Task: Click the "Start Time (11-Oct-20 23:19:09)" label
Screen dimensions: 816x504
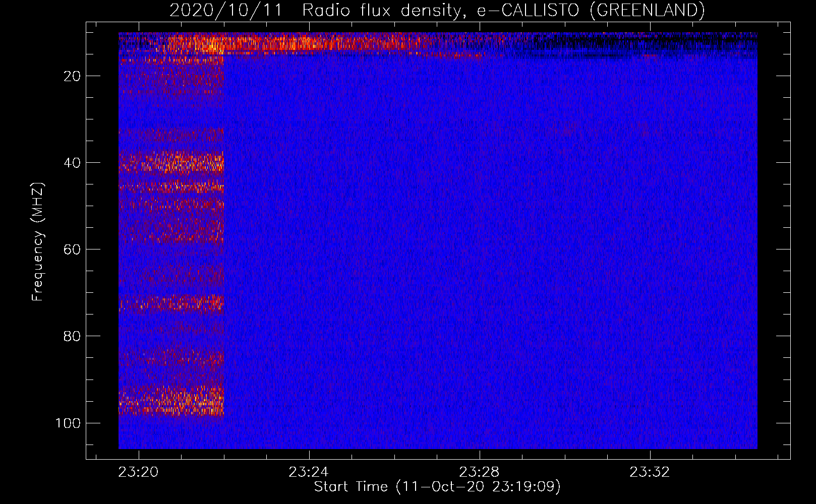Action: (437, 487)
